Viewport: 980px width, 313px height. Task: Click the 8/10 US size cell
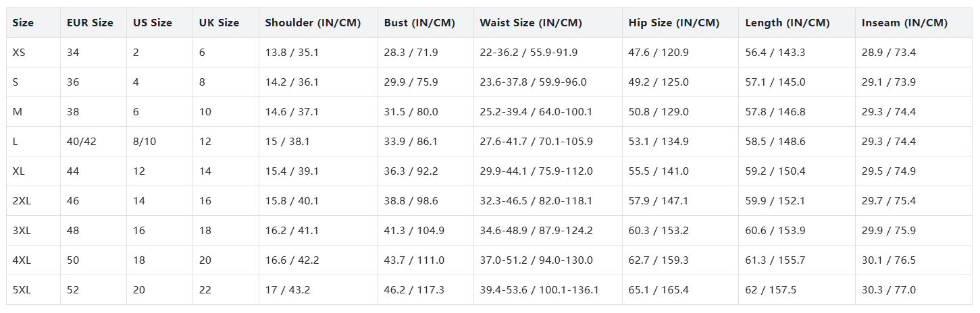click(144, 142)
